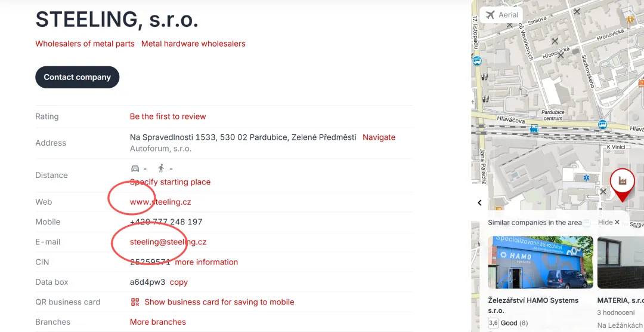The width and height of the screenshot is (644, 332).
Task: Open Metal hardware wholesalers category
Action: click(x=193, y=44)
